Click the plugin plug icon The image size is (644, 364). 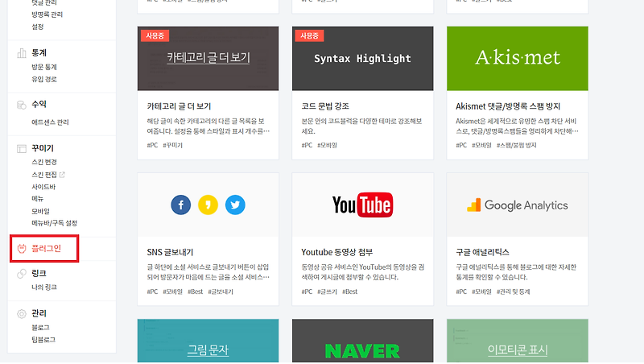[x=22, y=249]
